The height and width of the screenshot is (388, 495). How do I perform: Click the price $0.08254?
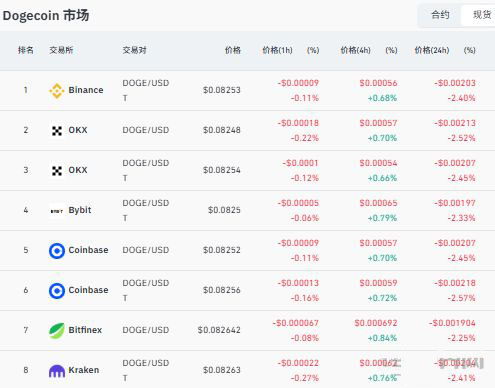pos(222,170)
